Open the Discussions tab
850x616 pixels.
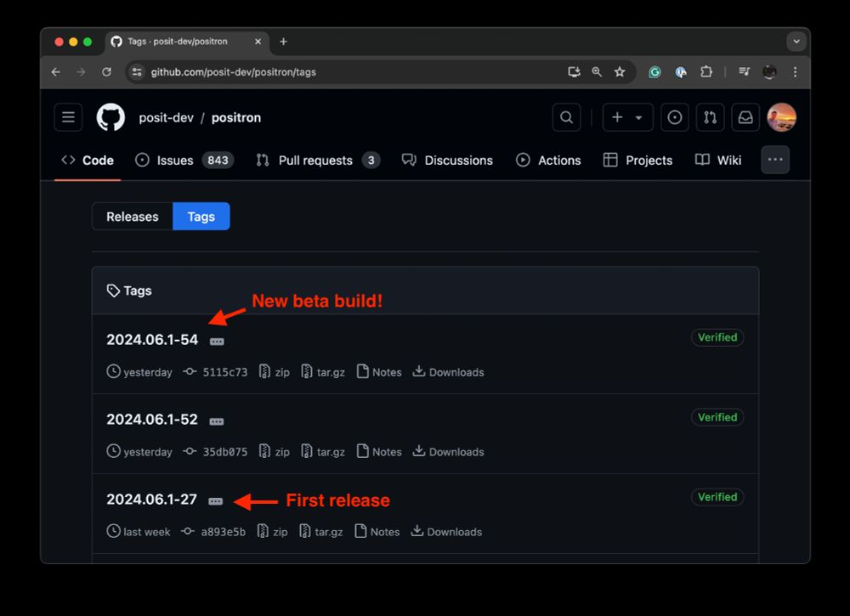447,161
